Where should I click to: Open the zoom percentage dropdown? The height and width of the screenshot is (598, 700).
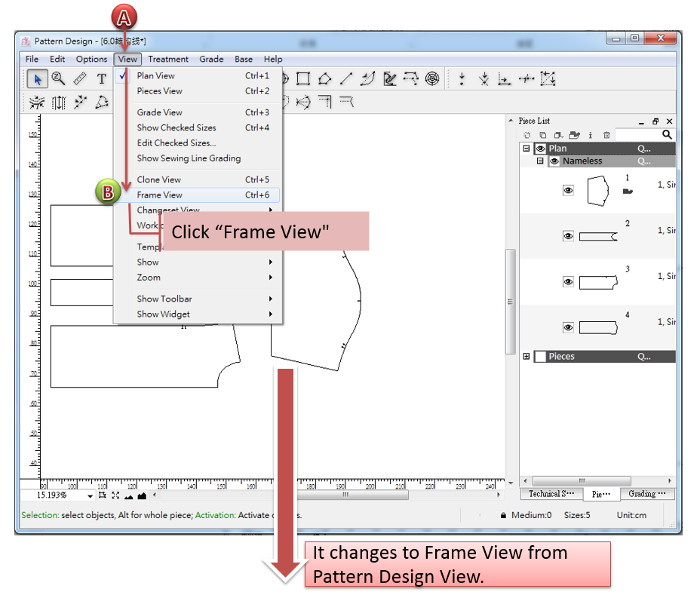[90, 496]
